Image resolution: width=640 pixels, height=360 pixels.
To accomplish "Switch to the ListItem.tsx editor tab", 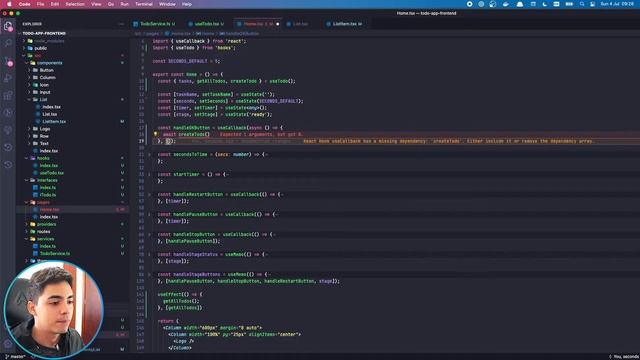I will click(x=345, y=24).
